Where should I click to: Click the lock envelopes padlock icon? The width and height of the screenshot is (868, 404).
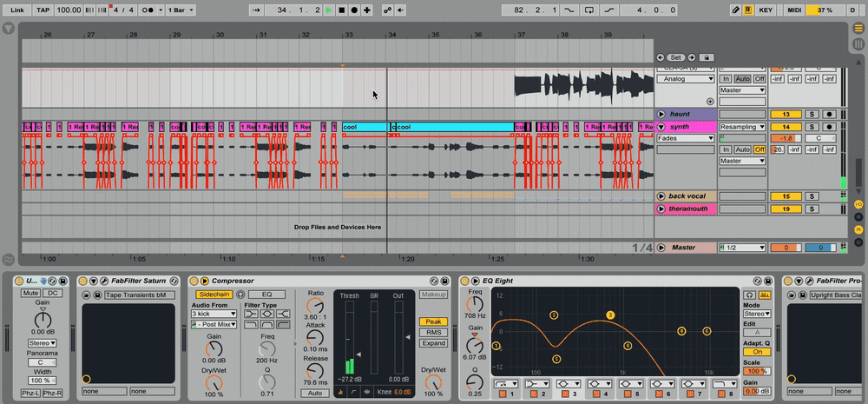[707, 57]
